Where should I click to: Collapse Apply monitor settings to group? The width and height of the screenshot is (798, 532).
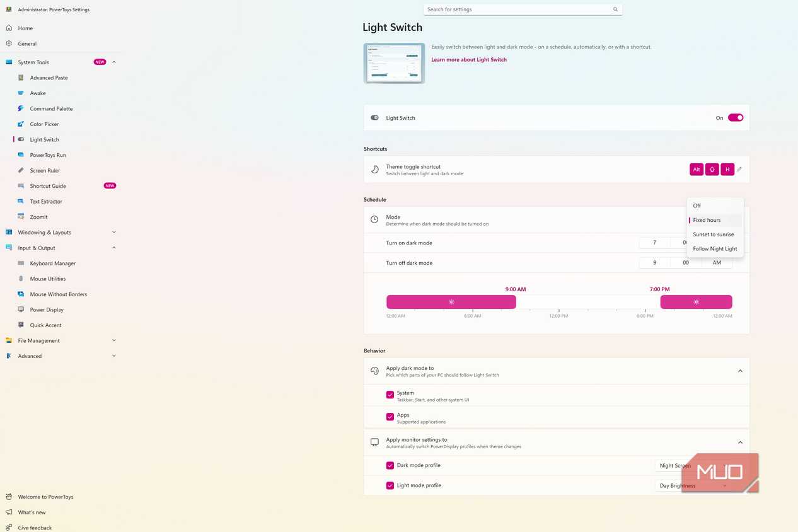(x=740, y=442)
